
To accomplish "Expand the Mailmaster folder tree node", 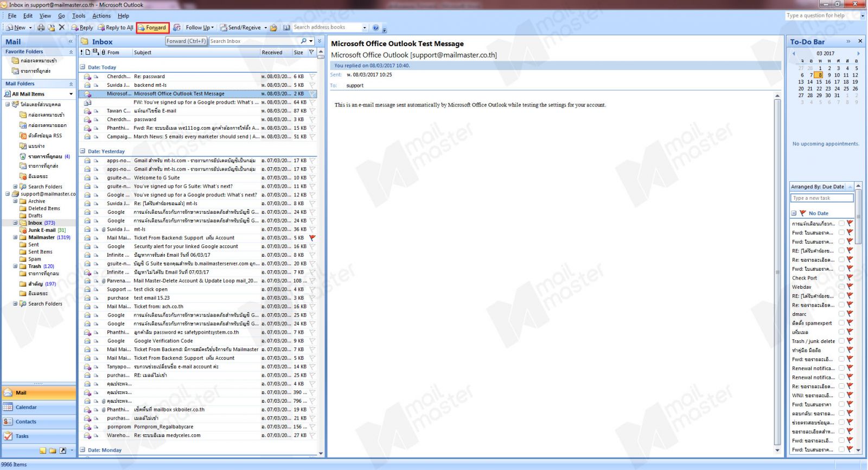I will tap(15, 237).
